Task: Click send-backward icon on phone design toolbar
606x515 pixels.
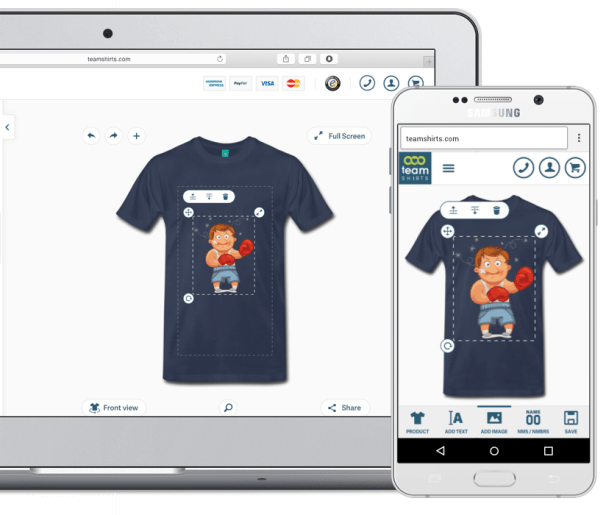Action: click(475, 210)
